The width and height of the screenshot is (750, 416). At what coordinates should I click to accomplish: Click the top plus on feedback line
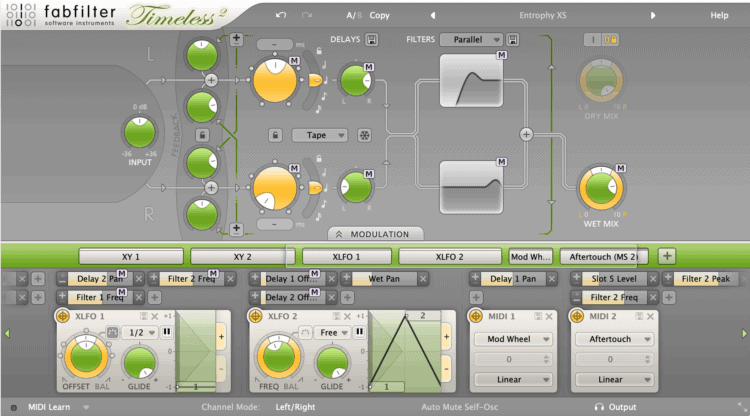coord(236,39)
